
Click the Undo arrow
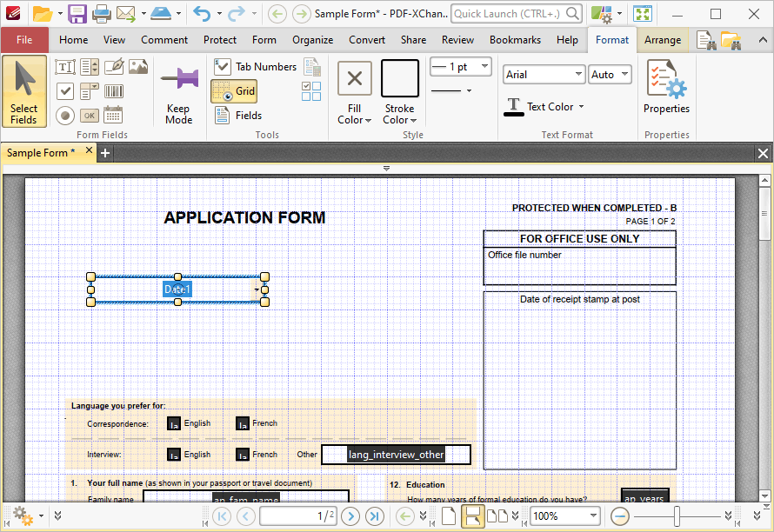click(202, 14)
